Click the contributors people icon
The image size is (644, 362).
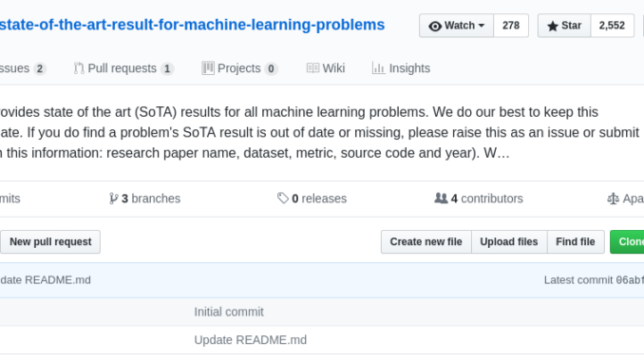coord(441,198)
